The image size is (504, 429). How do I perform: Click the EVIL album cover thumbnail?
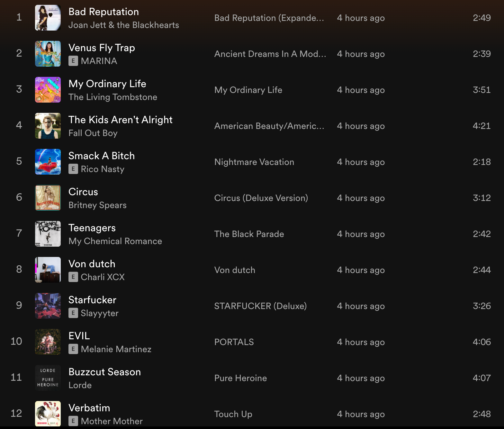coord(48,342)
